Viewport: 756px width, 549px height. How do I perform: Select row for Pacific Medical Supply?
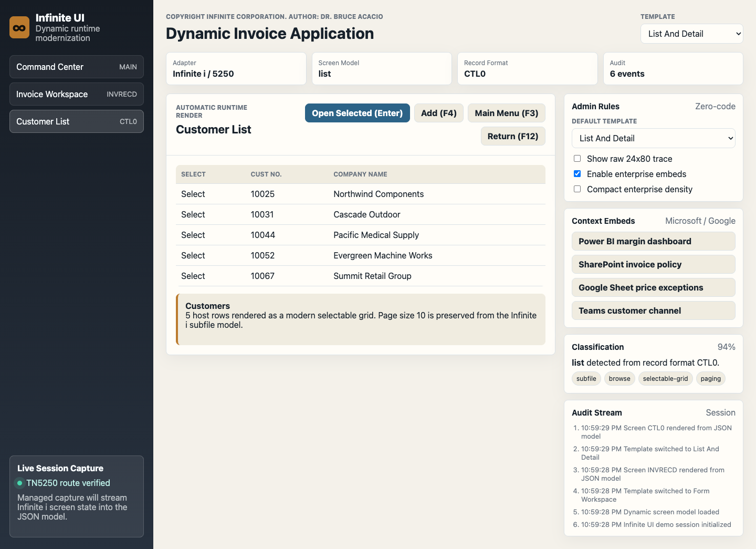tap(193, 235)
